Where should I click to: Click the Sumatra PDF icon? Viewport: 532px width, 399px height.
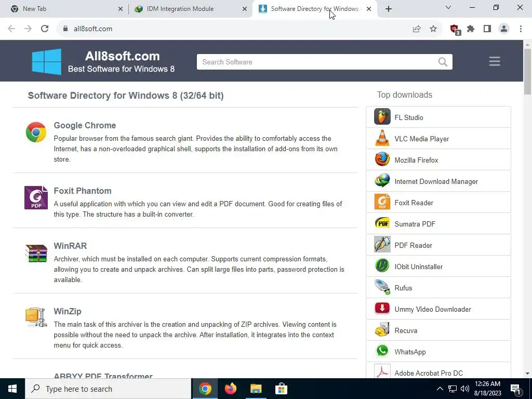[382, 223]
